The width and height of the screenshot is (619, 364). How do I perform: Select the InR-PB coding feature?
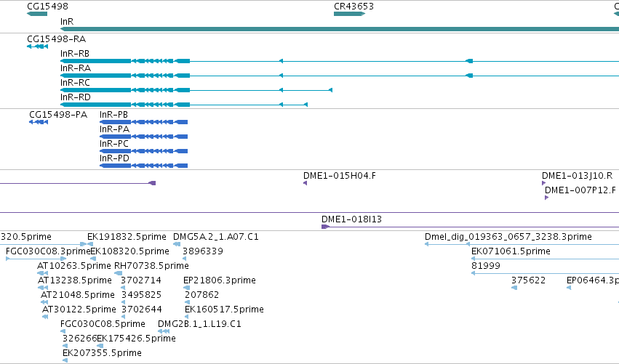144,122
